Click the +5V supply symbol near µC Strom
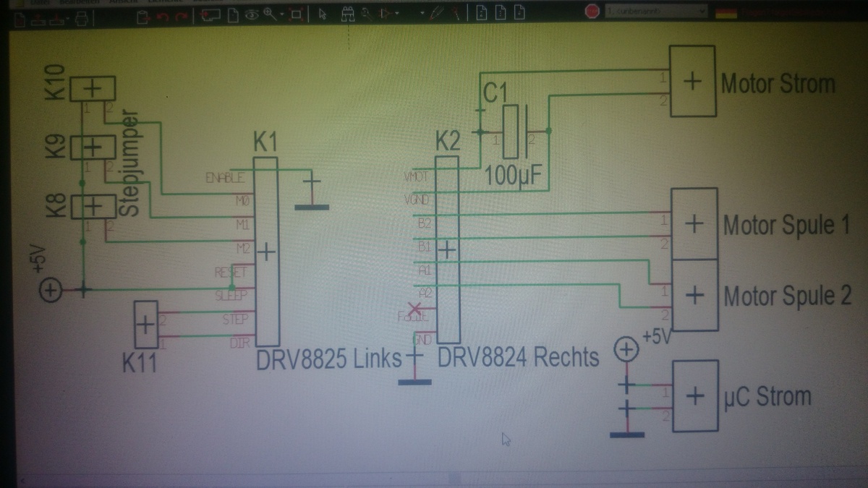Screen dimensions: 868x488 [626, 351]
